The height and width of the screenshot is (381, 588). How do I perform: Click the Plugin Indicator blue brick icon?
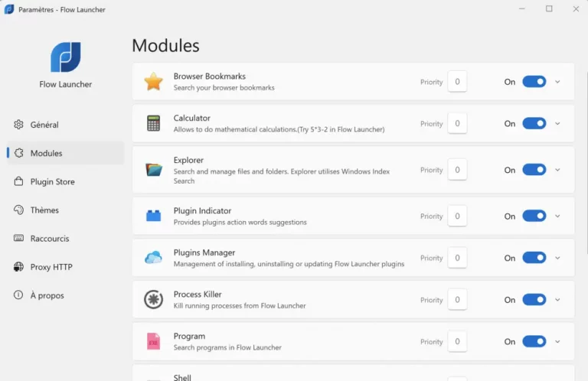click(154, 217)
